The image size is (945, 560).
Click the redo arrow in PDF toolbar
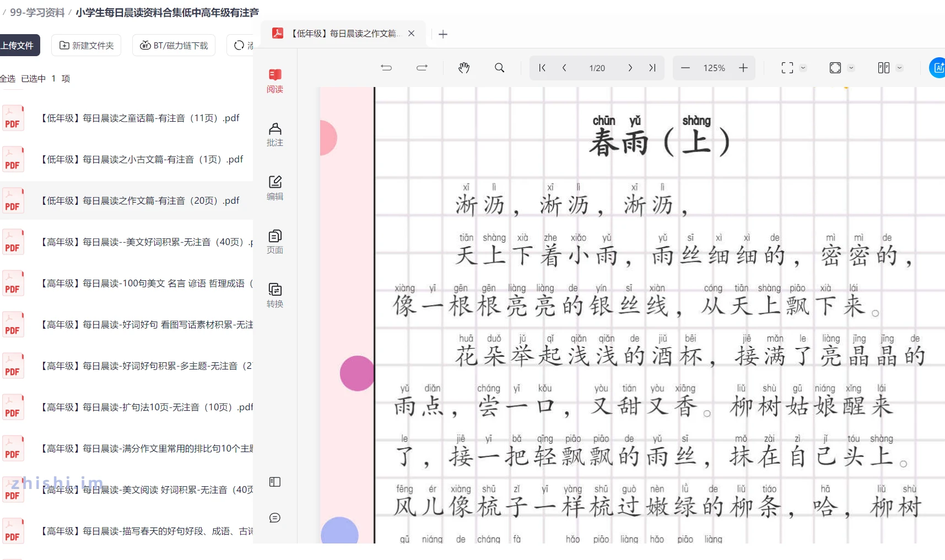pos(422,68)
